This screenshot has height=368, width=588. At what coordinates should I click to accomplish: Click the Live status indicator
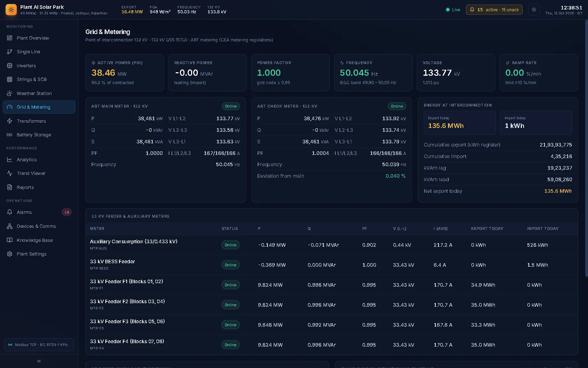pos(453,10)
